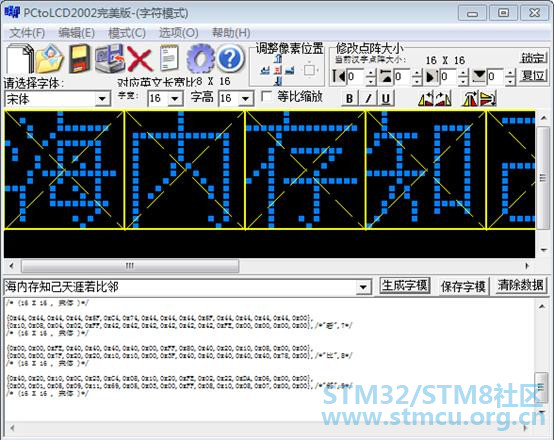Click the bottom-edge matrix size icon
Image resolution: width=554 pixels, height=440 pixels.
(479, 77)
